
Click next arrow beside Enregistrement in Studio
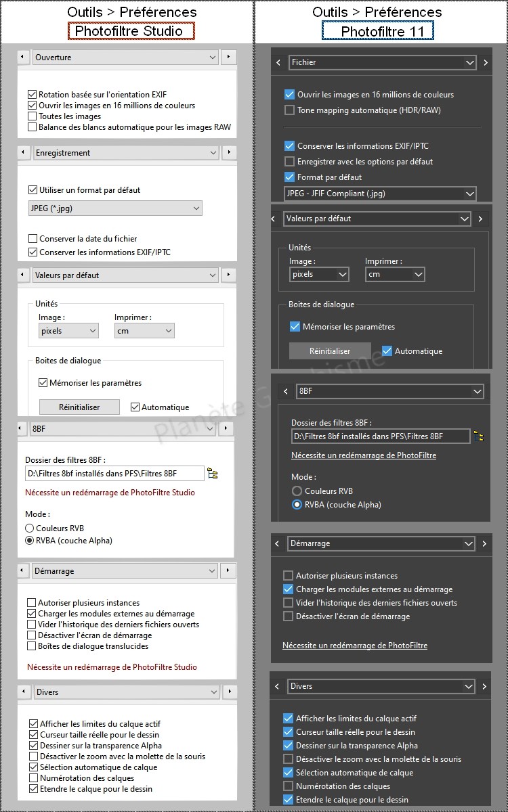tap(229, 153)
